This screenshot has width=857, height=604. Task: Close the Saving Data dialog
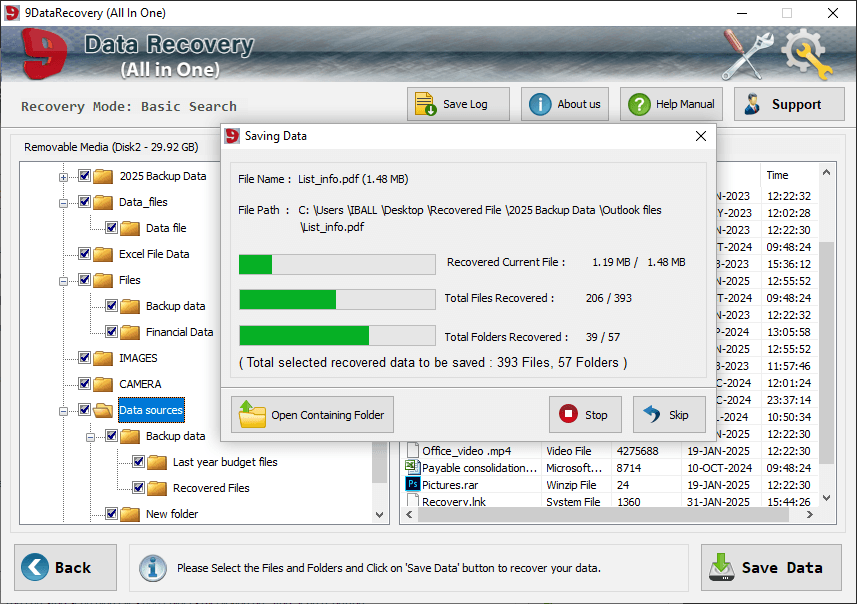coord(701,136)
